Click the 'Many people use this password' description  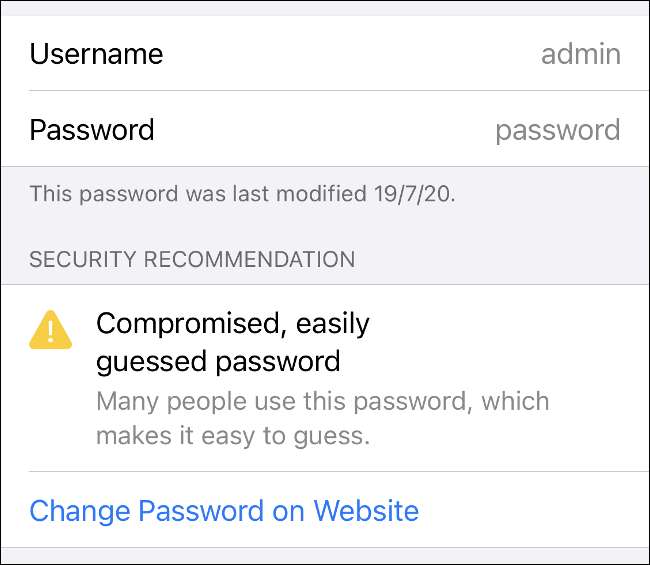pos(322,402)
